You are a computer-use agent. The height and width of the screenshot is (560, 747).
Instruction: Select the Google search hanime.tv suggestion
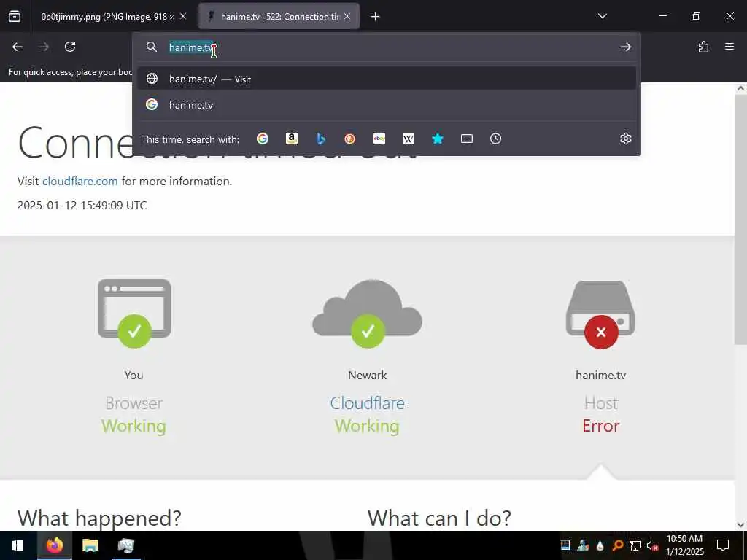[387, 105]
